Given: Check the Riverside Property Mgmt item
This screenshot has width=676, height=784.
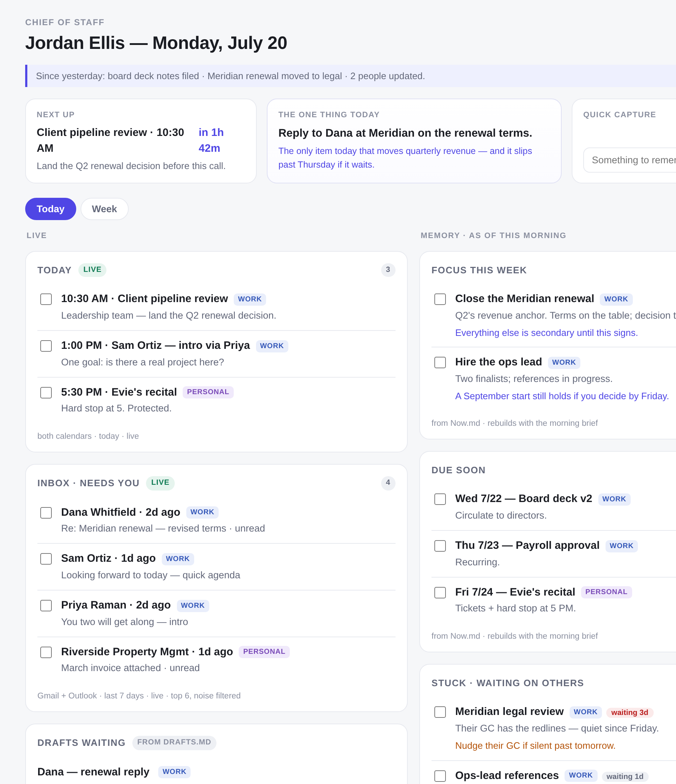Looking at the screenshot, I should tap(46, 652).
